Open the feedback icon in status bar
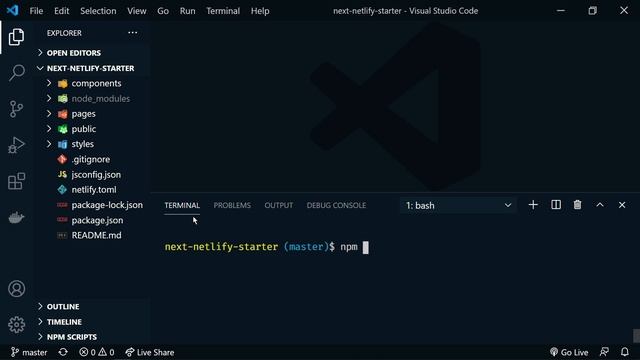Screen dimensions: 640x360 pyautogui.click(x=604, y=352)
